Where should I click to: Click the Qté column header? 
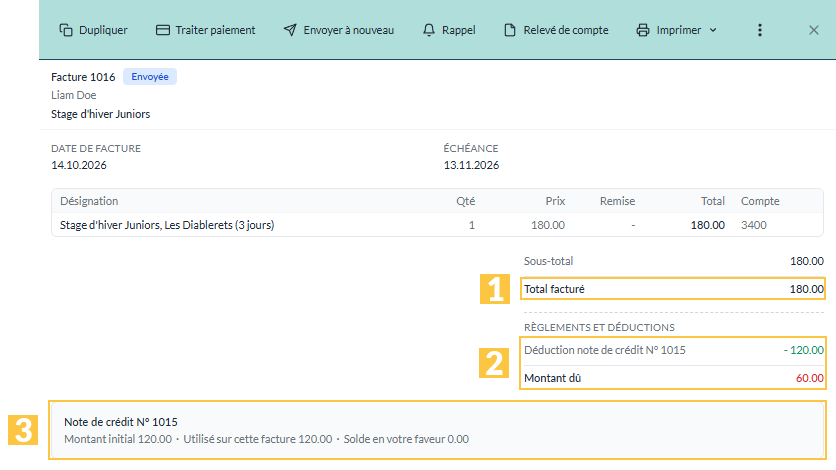[465, 201]
